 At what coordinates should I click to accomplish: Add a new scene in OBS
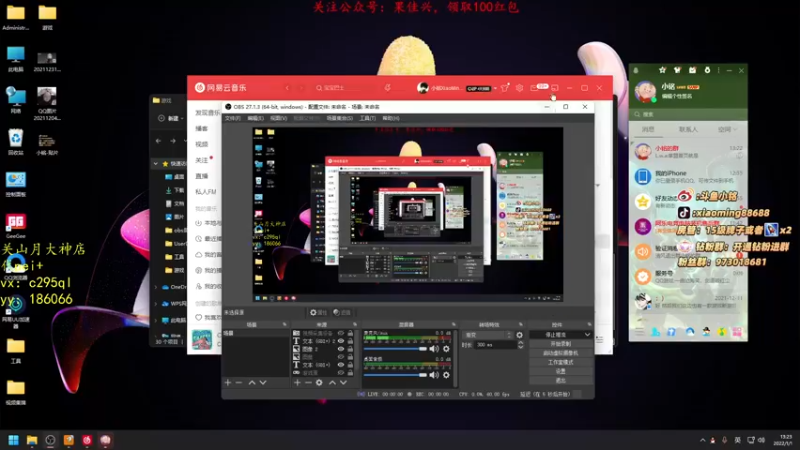(228, 382)
